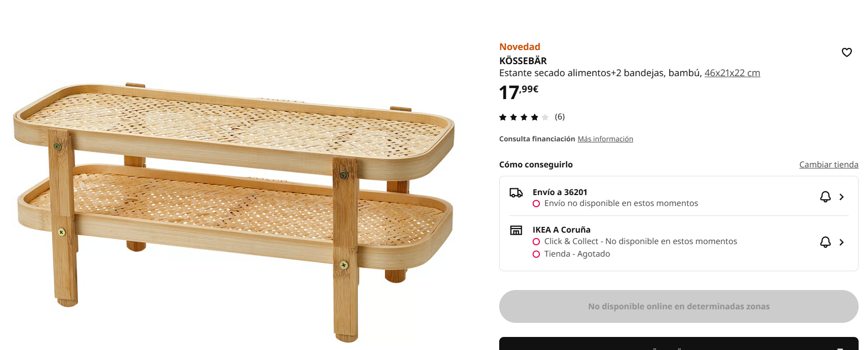The width and height of the screenshot is (868, 350).
Task: Click the bell icon for IKEA A Coruña
Action: pos(825,242)
